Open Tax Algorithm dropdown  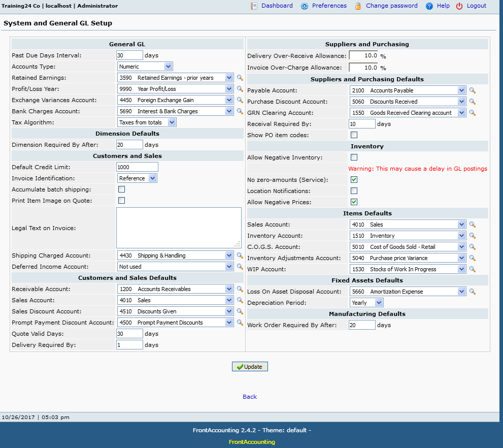(147, 122)
